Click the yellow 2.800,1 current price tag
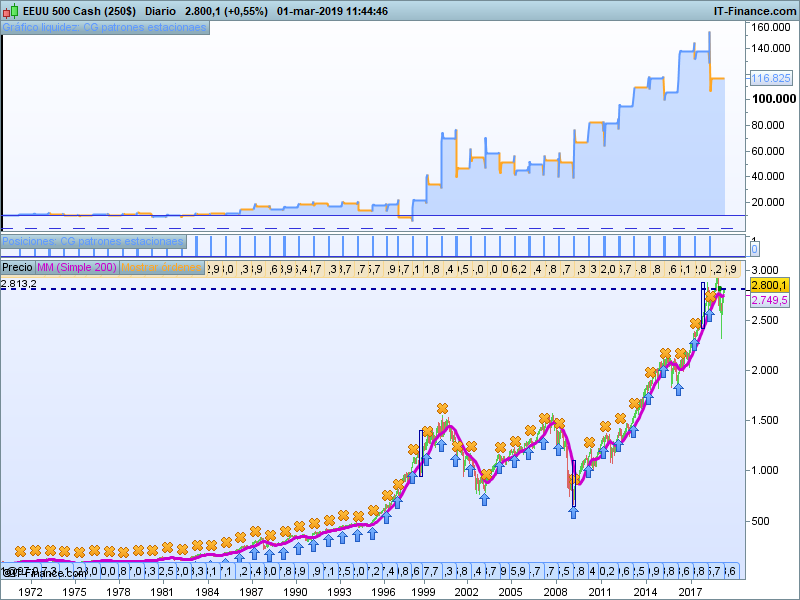The image size is (800, 600). [x=769, y=285]
